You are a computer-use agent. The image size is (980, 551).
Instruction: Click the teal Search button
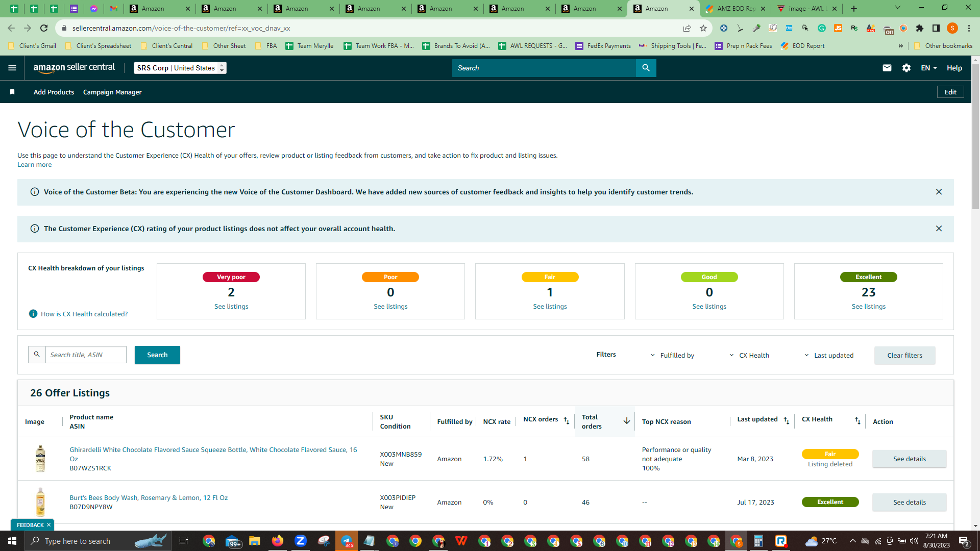coord(157,355)
